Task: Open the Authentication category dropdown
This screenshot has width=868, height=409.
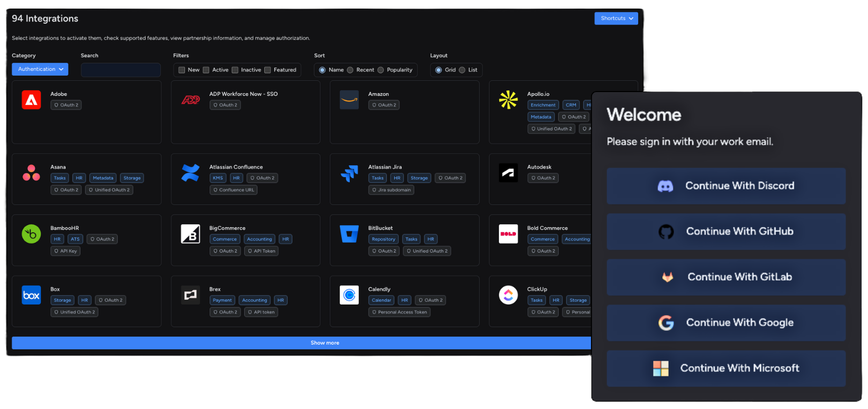Action: pyautogui.click(x=40, y=69)
